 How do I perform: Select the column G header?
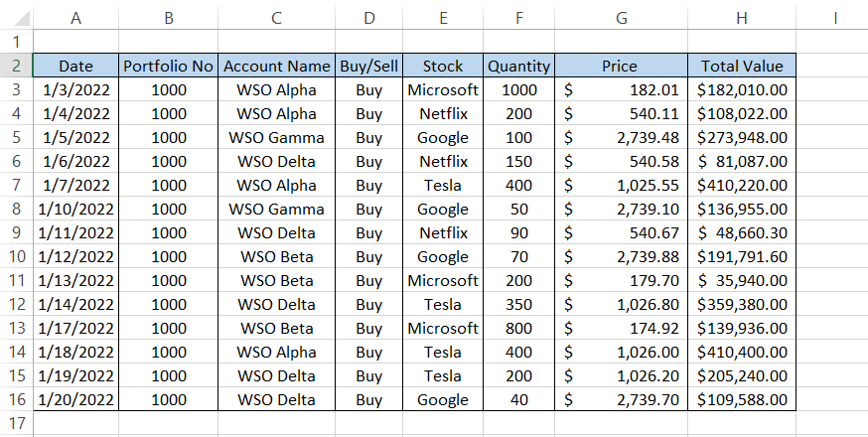point(621,17)
